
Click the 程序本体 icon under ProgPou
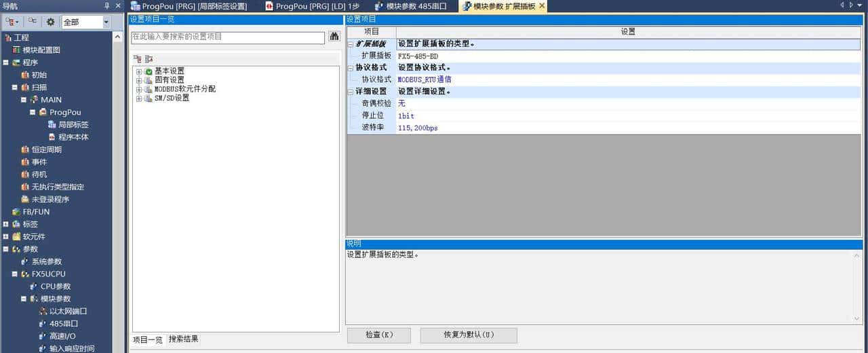pyautogui.click(x=52, y=137)
